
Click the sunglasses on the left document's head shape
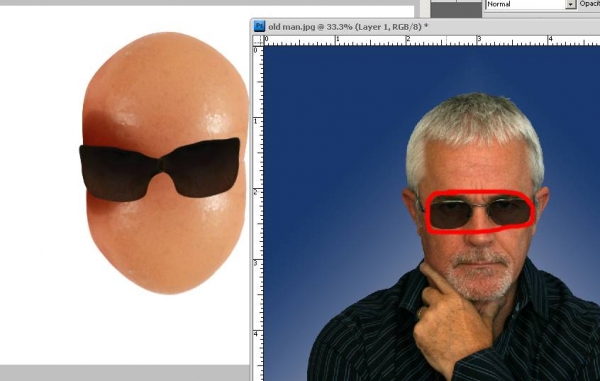click(160, 169)
